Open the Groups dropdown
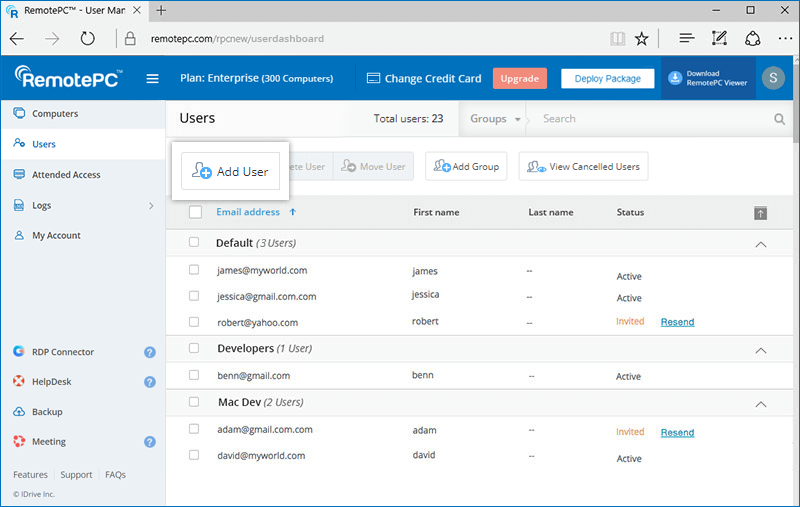 [x=494, y=119]
